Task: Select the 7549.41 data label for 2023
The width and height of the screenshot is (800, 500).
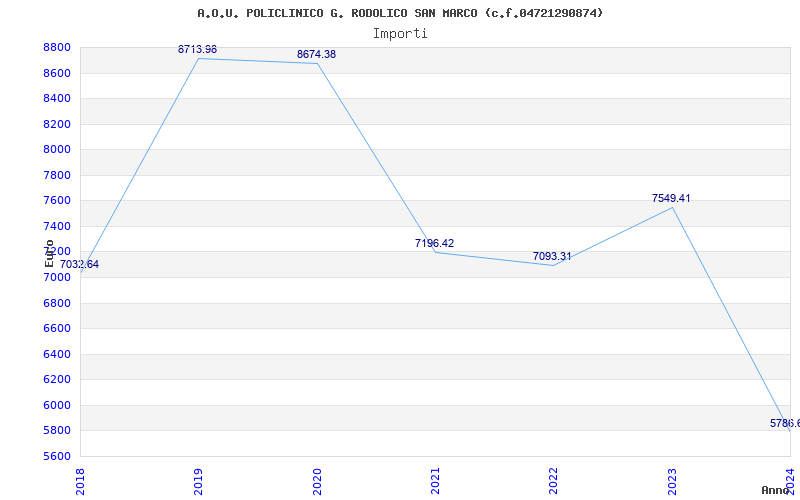Action: 671,198
